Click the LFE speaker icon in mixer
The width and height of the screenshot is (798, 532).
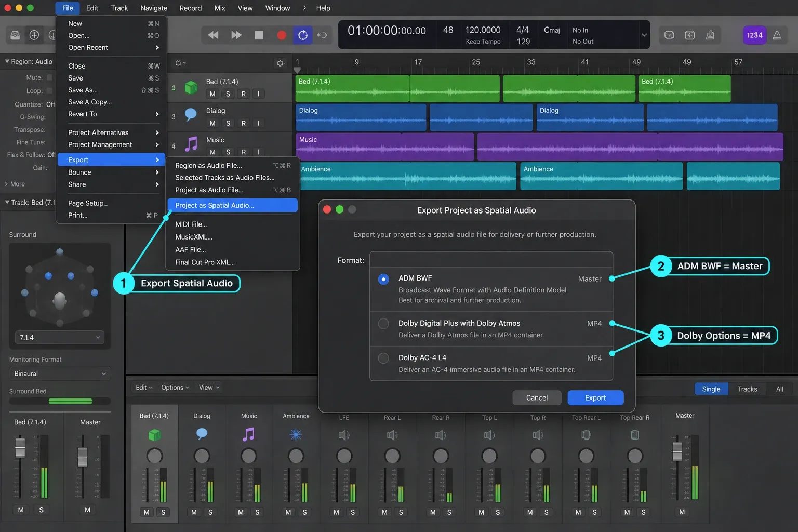344,435
